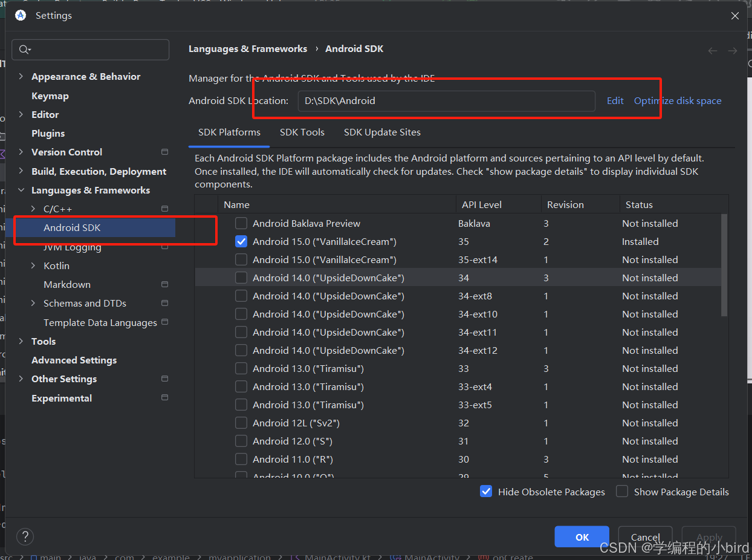The width and height of the screenshot is (752, 560).
Task: Check Android 12.0 S checkbox
Action: pos(241,441)
